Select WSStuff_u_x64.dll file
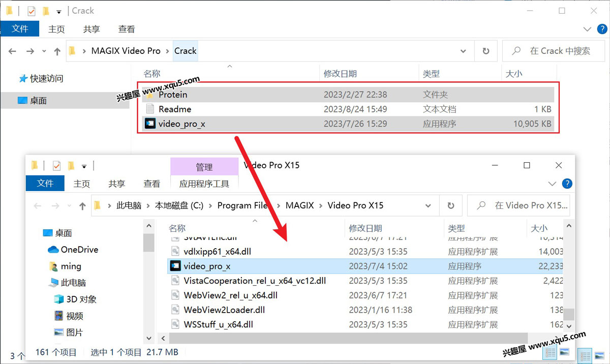The image size is (610, 364). (x=366, y=324)
